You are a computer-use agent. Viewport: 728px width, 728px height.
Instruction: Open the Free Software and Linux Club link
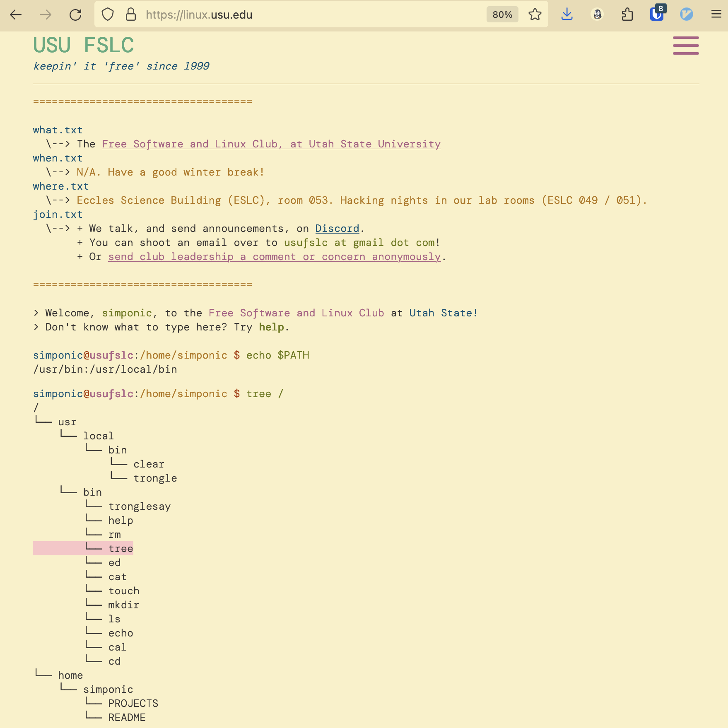pyautogui.click(x=271, y=144)
